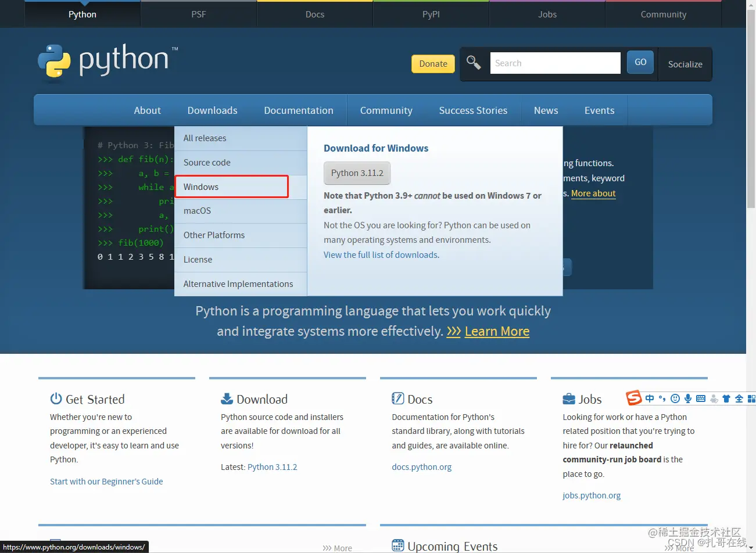Open the Community navigation menu item
This screenshot has width=756, height=553.
coord(386,110)
